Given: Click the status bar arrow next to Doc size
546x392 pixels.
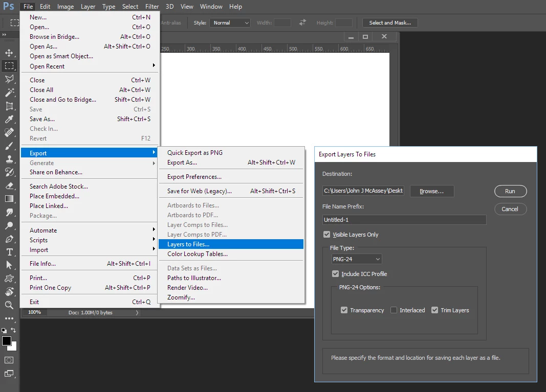Looking at the screenshot, I should 137,313.
